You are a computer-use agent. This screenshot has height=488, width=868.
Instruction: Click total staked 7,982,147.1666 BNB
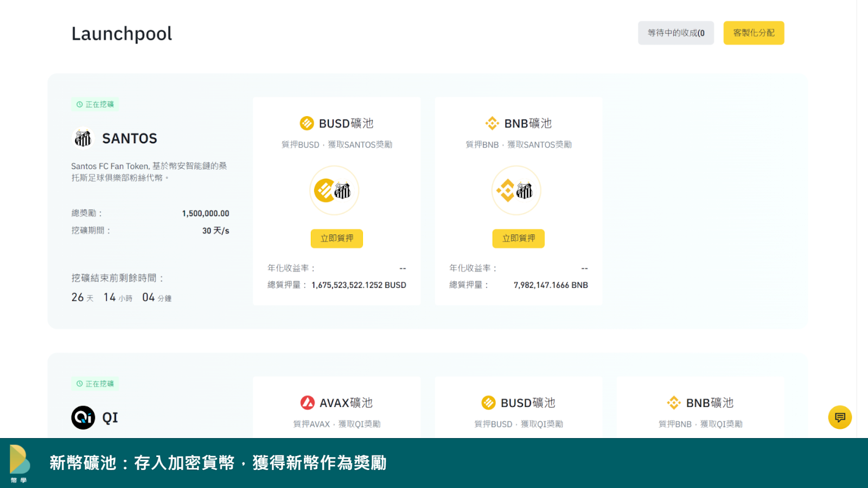[x=551, y=285]
